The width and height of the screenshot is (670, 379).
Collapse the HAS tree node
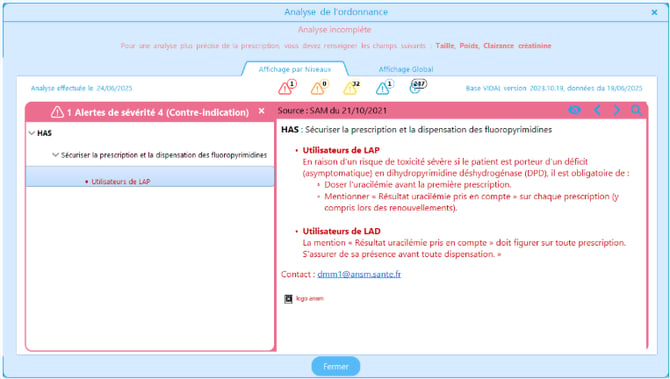point(32,133)
